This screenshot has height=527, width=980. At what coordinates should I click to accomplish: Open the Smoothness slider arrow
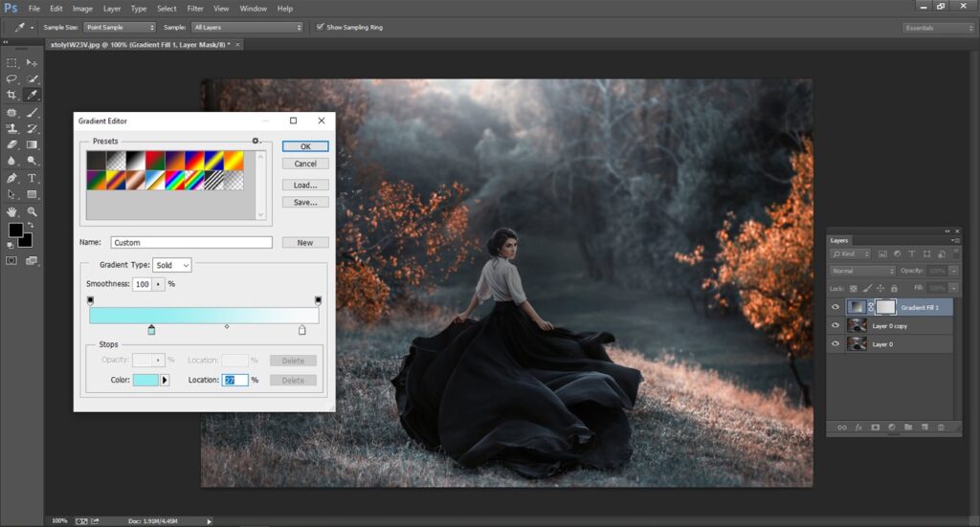pos(158,284)
